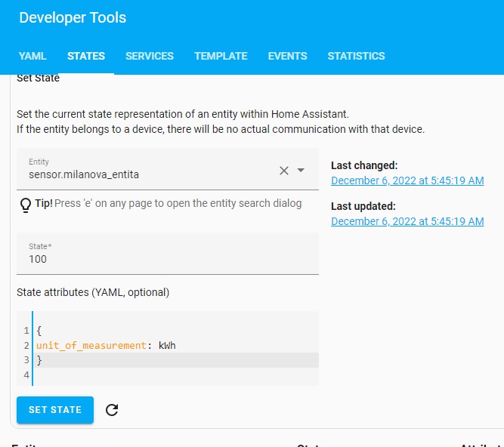
Task: Open the Last updated timestamp link
Action: [x=407, y=221]
